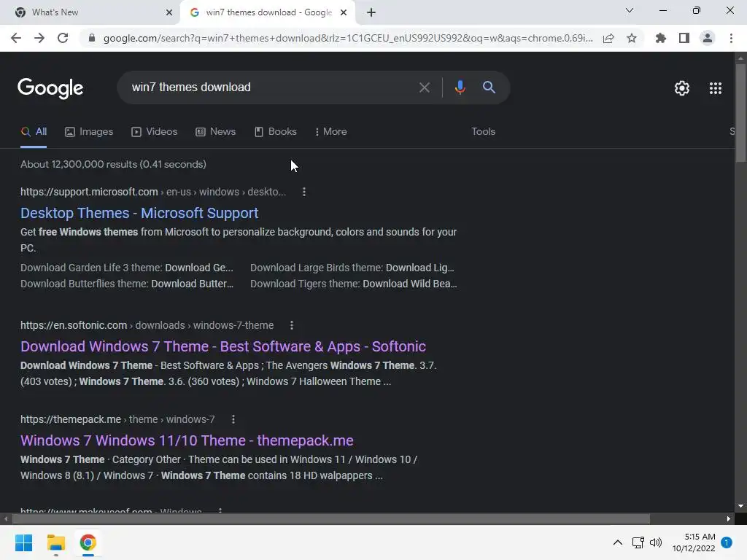The image size is (747, 560).
Task: Open options for themepack.me result
Action: tap(233, 419)
